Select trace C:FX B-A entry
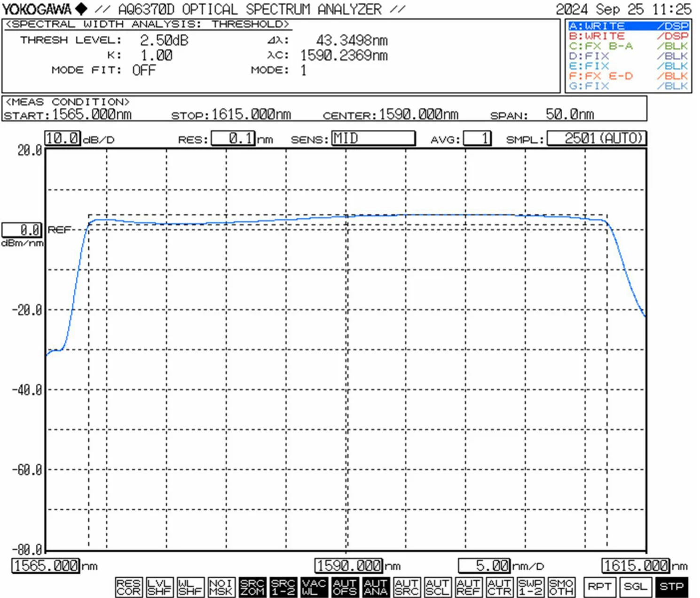This screenshot has width=700, height=598. point(606,46)
